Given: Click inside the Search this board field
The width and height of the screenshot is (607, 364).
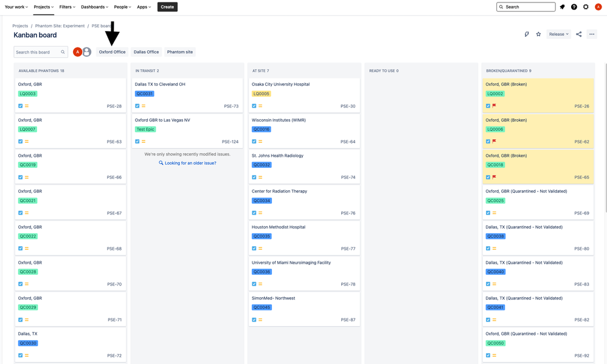Looking at the screenshot, I should [x=38, y=52].
